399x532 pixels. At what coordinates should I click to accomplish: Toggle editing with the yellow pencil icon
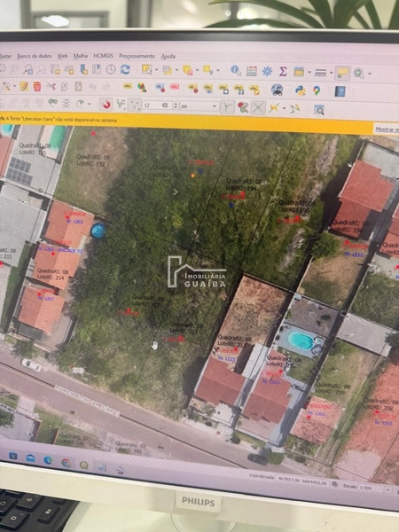24,87
